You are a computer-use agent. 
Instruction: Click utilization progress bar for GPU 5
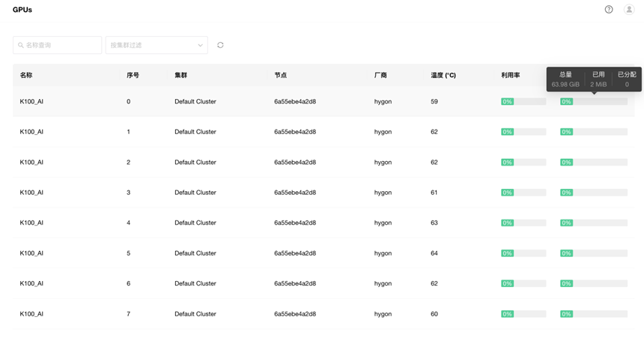coord(523,253)
